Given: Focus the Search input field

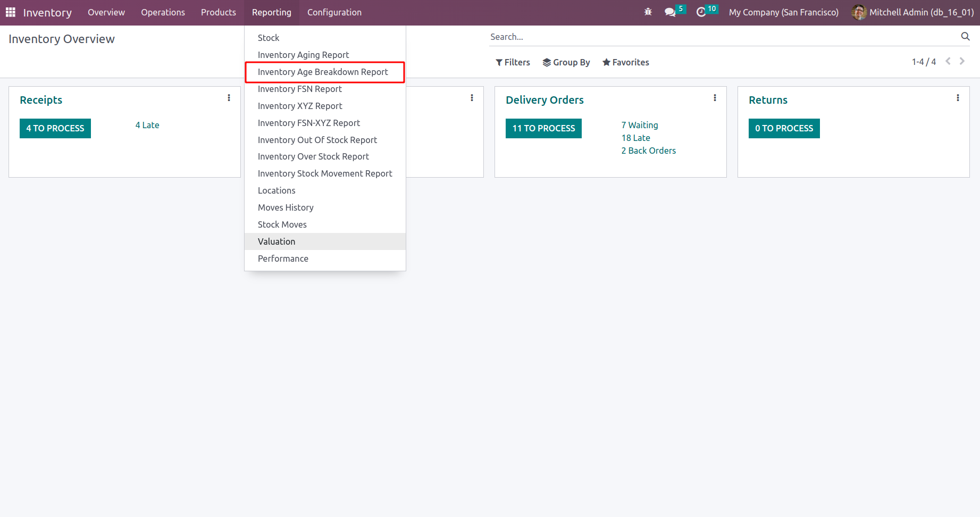Looking at the screenshot, I should pyautogui.click(x=723, y=37).
